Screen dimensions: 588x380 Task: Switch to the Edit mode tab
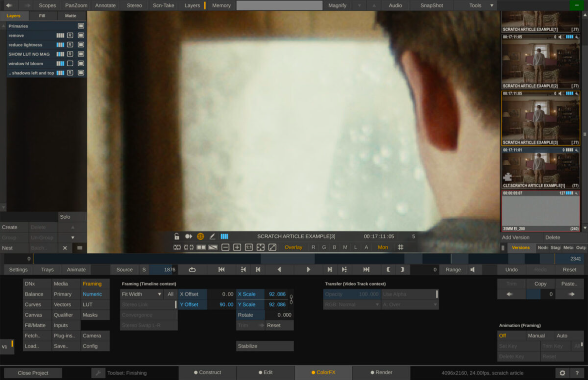[265, 373]
